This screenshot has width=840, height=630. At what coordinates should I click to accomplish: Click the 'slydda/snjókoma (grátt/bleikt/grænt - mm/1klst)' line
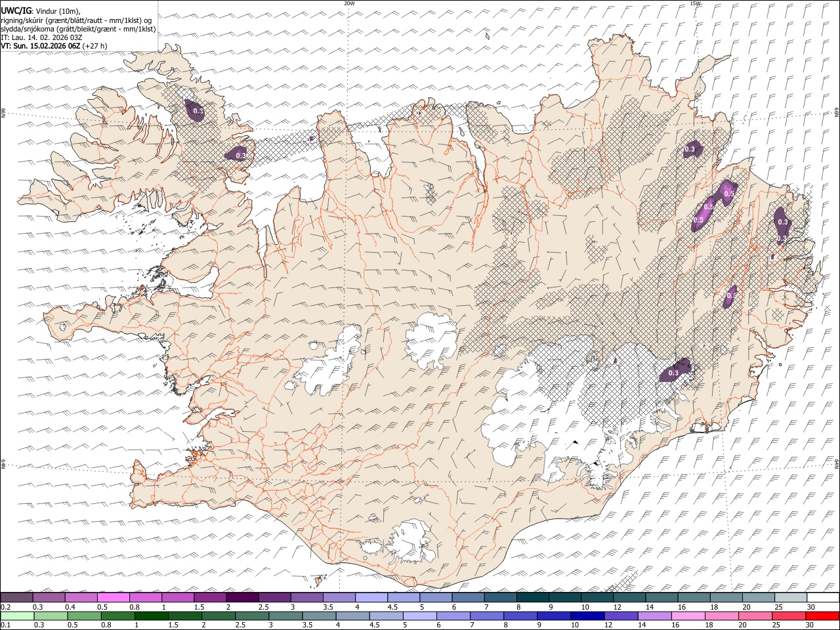click(78, 29)
